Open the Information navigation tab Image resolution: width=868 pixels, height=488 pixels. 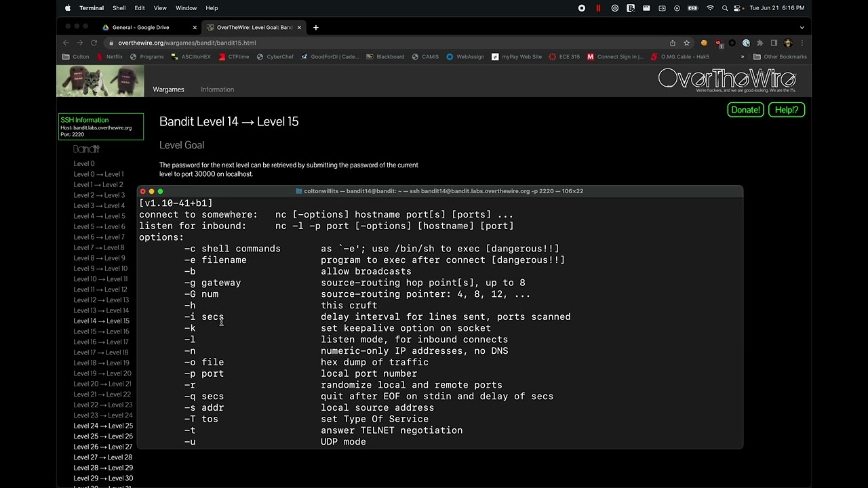(x=217, y=89)
